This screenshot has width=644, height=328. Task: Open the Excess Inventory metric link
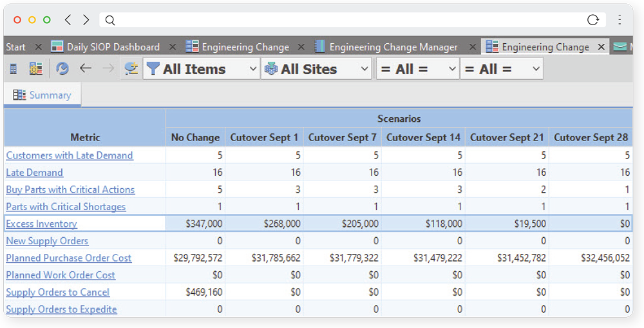pyautogui.click(x=41, y=224)
